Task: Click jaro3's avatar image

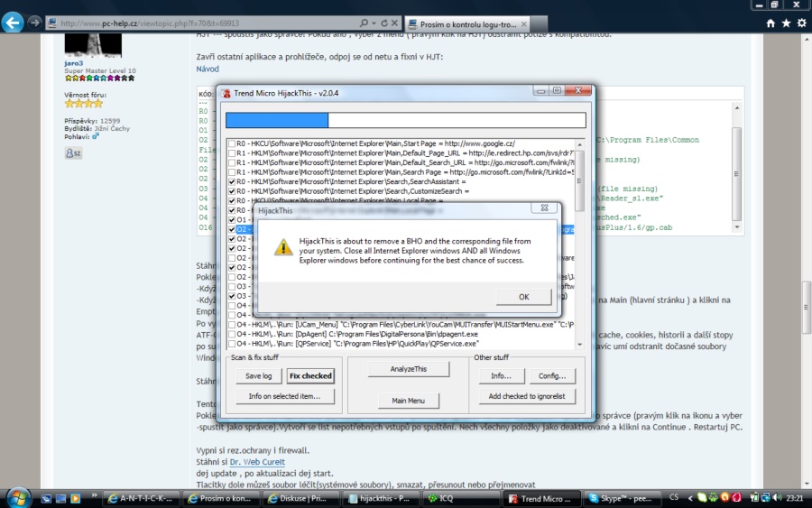Action: point(93,45)
